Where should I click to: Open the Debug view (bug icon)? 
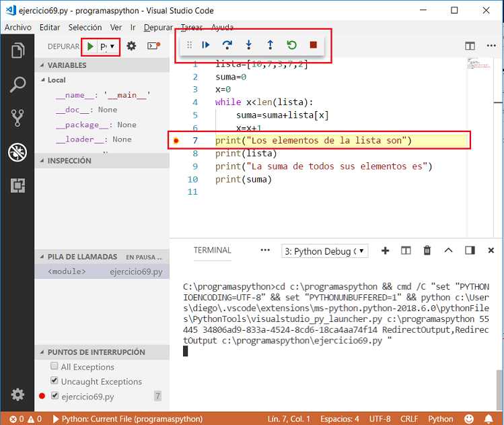17,152
